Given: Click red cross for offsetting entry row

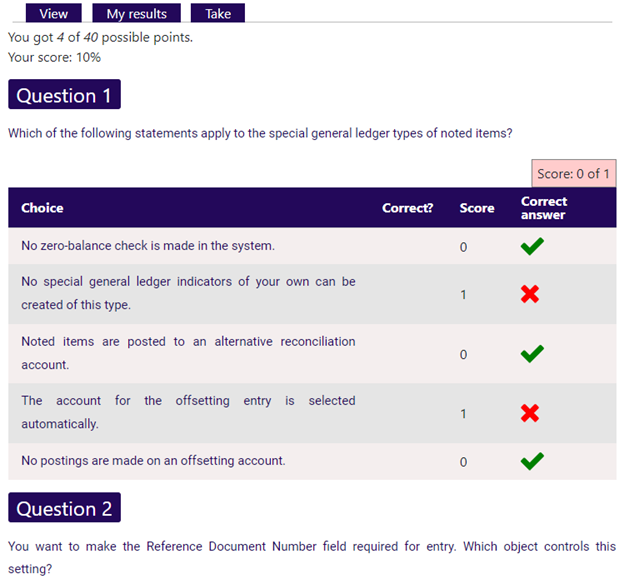Looking at the screenshot, I should pyautogui.click(x=532, y=413).
